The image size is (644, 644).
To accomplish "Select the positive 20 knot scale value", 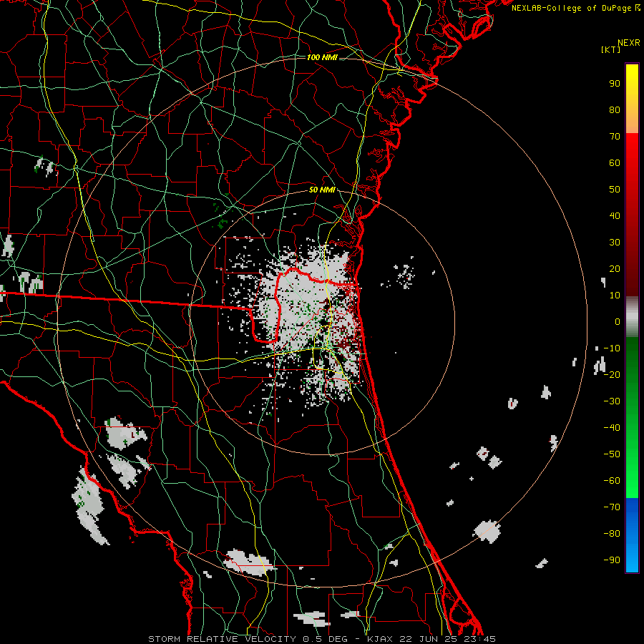I will 615,268.
